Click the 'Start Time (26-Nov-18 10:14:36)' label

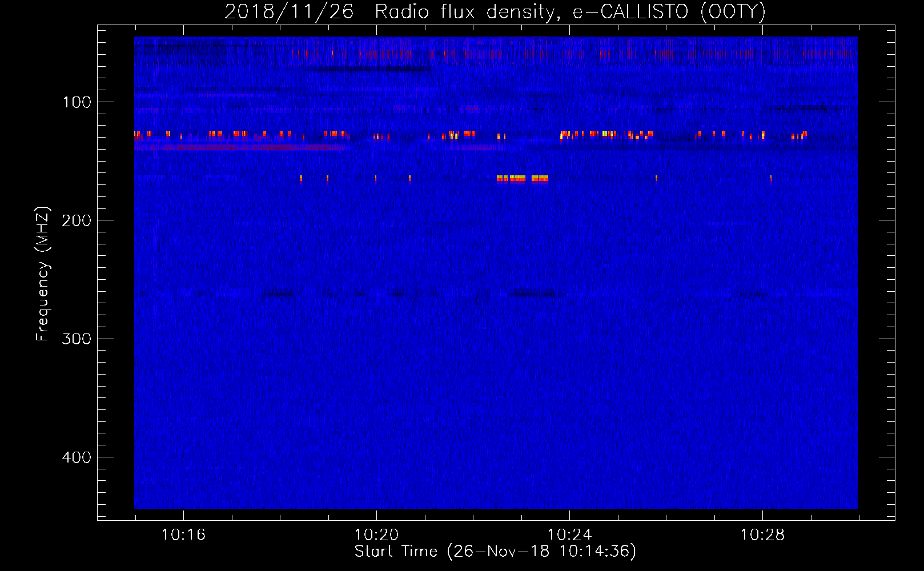point(495,552)
